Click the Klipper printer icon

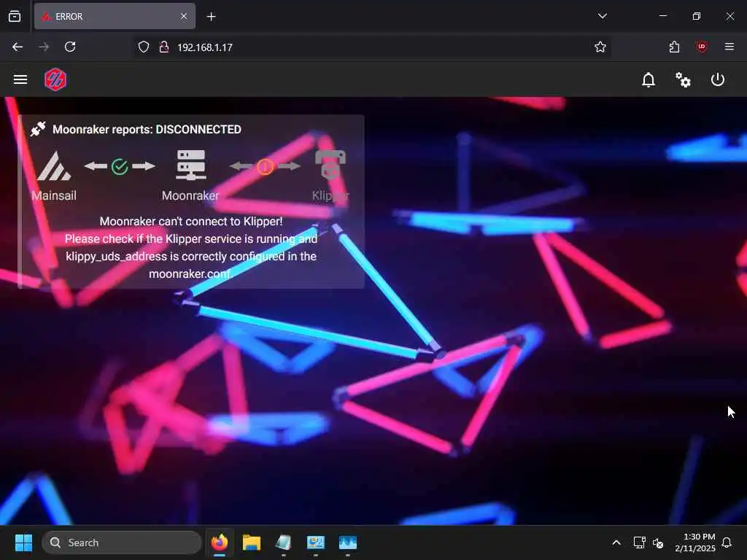(330, 165)
